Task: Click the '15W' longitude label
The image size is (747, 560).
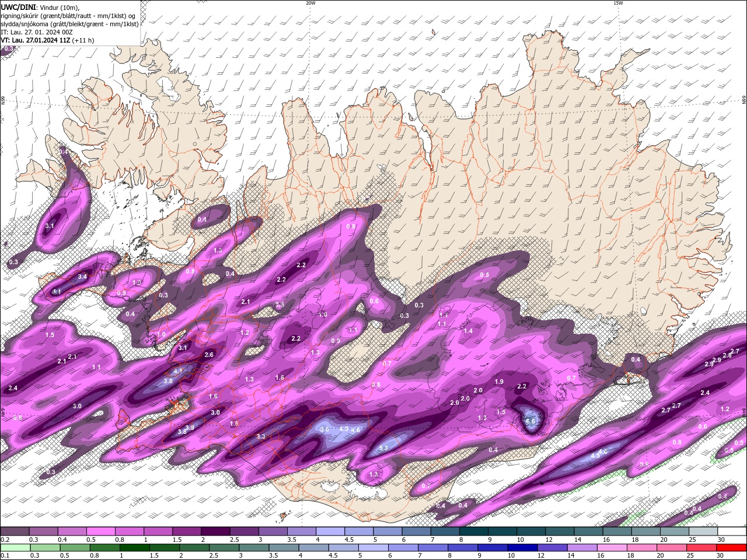Action: tap(618, 3)
